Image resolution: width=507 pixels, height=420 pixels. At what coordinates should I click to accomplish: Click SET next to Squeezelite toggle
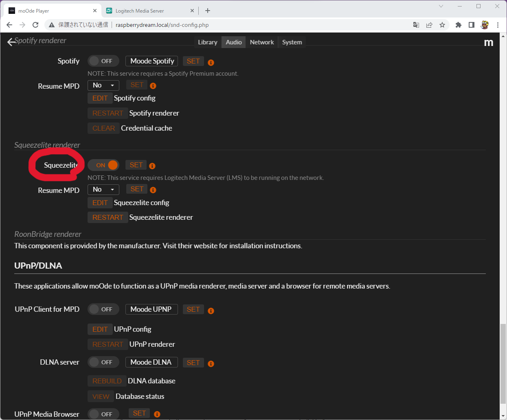coord(136,165)
